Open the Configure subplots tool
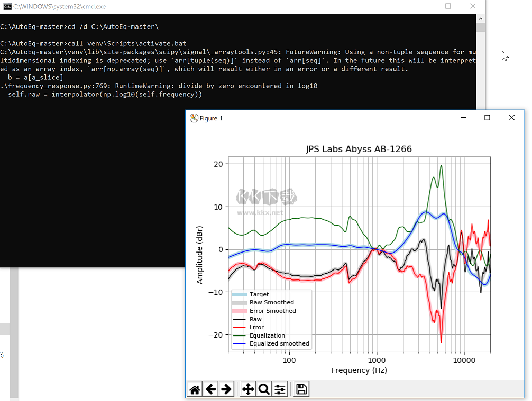The image size is (532, 401). click(x=280, y=389)
